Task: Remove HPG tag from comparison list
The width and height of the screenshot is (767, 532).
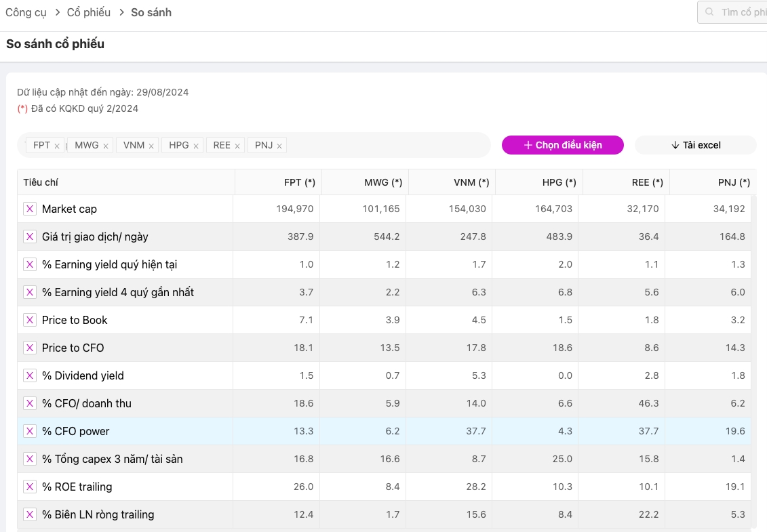Action: click(196, 146)
